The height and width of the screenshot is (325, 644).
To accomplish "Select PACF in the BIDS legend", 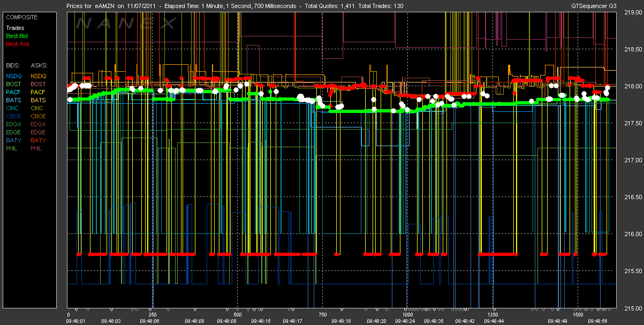I will coord(13,92).
